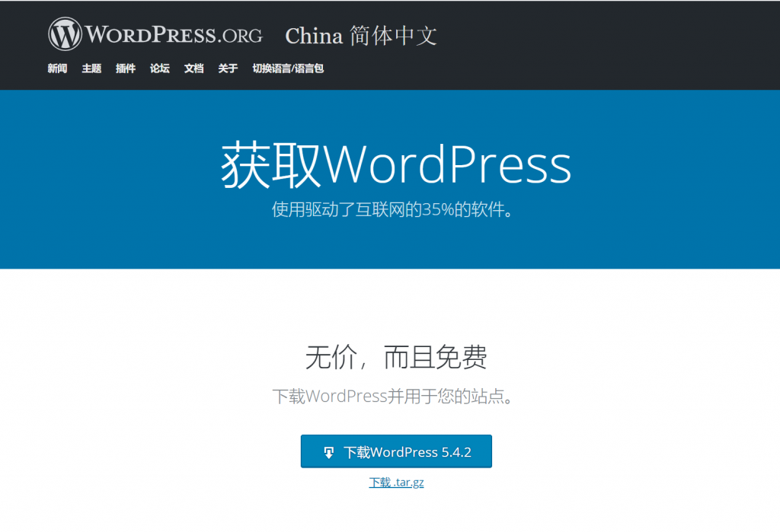Click the 下载WordPress并用于您的站点 text
780x532 pixels.
coord(393,397)
